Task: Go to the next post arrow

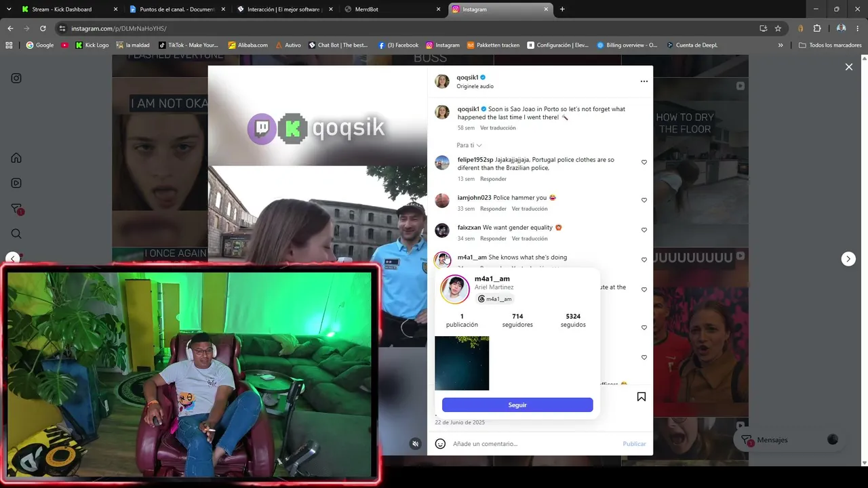Action: pos(848,258)
